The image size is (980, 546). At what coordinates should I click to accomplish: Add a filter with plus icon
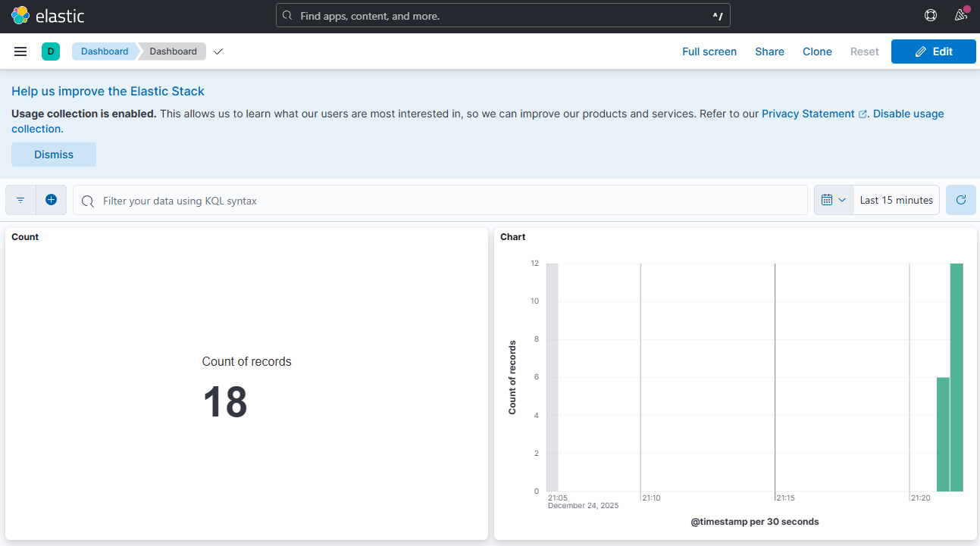point(51,200)
